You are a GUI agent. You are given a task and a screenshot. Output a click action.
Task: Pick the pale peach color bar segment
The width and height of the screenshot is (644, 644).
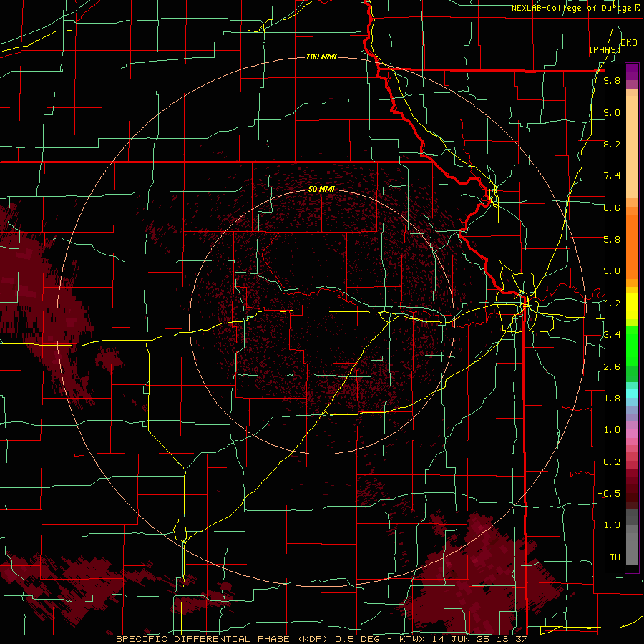coord(632,148)
